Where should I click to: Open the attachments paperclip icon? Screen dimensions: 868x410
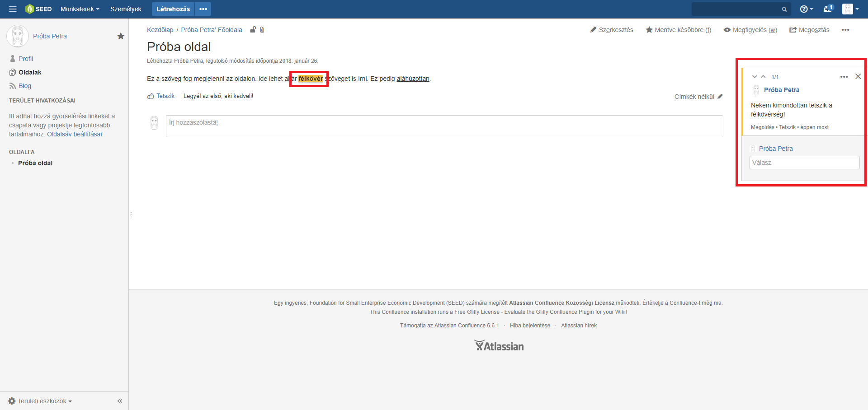(x=262, y=30)
